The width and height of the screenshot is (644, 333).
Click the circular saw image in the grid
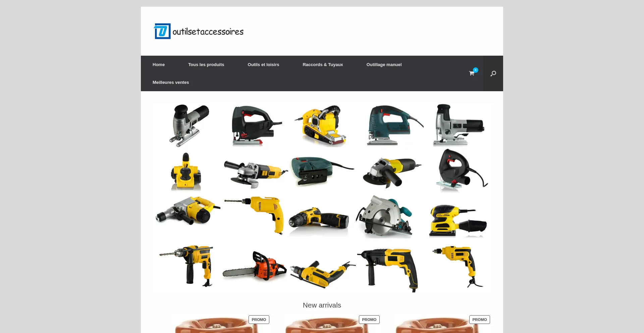(386, 216)
